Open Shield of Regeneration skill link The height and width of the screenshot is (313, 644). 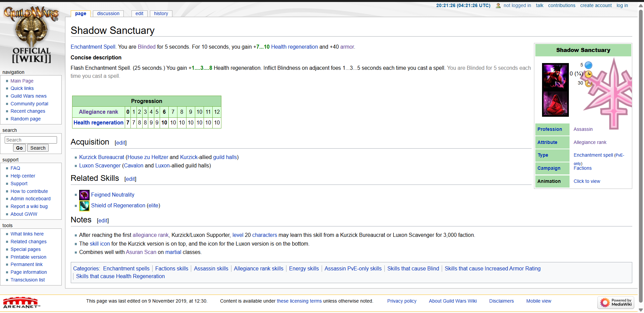coord(118,206)
